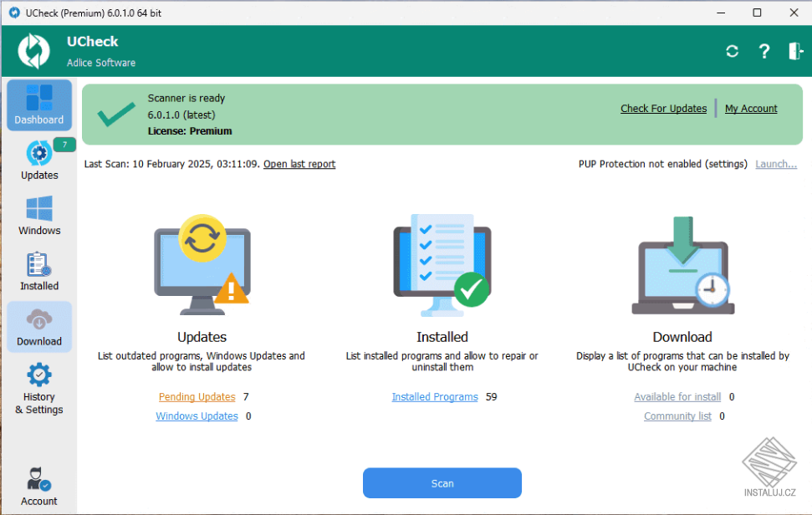Screen dimensions: 812x515
Task: Open the Account sidebar section
Action: [x=39, y=487]
